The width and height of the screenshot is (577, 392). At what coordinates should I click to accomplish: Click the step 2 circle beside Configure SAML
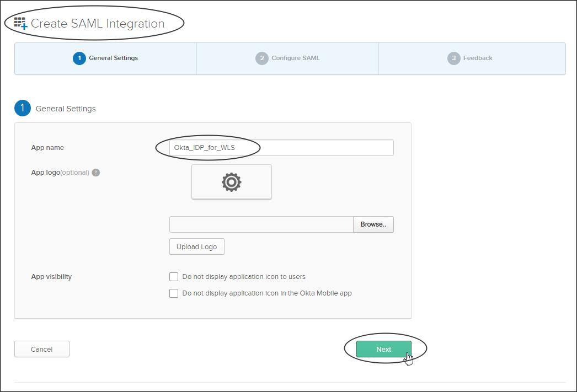[x=262, y=58]
